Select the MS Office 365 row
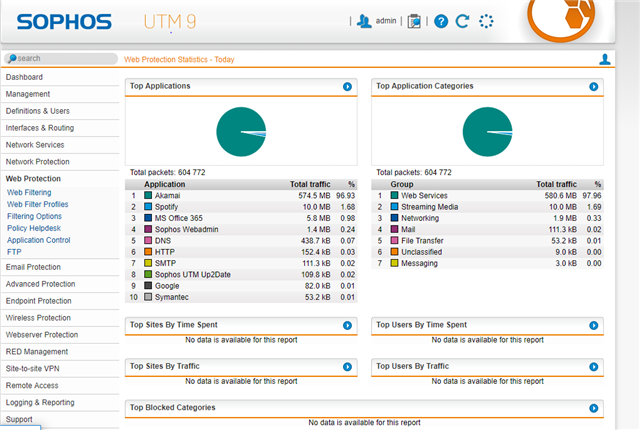The width and height of the screenshot is (640, 430). [241, 218]
